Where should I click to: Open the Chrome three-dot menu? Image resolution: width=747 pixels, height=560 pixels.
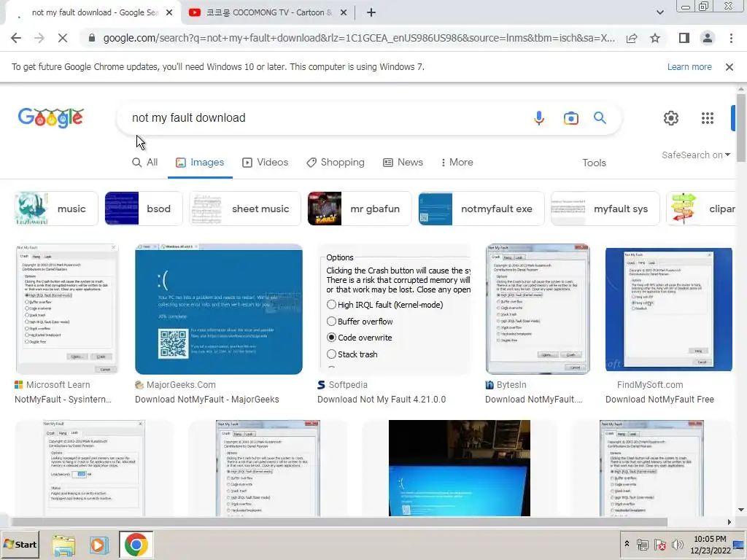click(x=731, y=38)
